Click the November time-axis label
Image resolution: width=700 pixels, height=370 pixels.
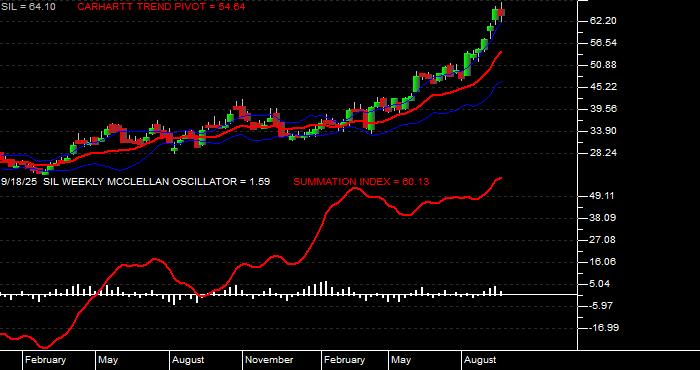pyautogui.click(x=269, y=360)
